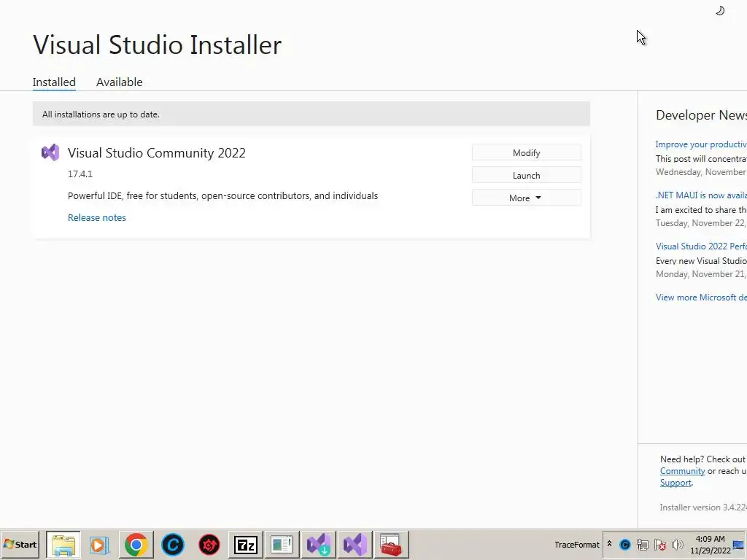Toggle the dark theme moon icon
This screenshot has height=560, width=747.
point(720,10)
